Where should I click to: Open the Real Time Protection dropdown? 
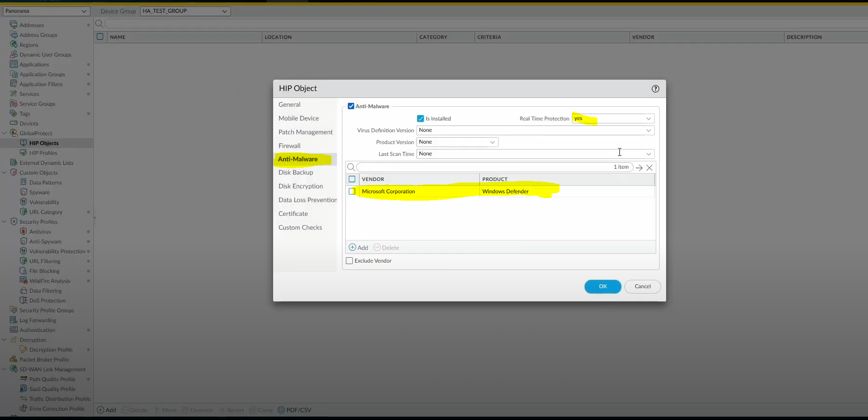(x=648, y=119)
